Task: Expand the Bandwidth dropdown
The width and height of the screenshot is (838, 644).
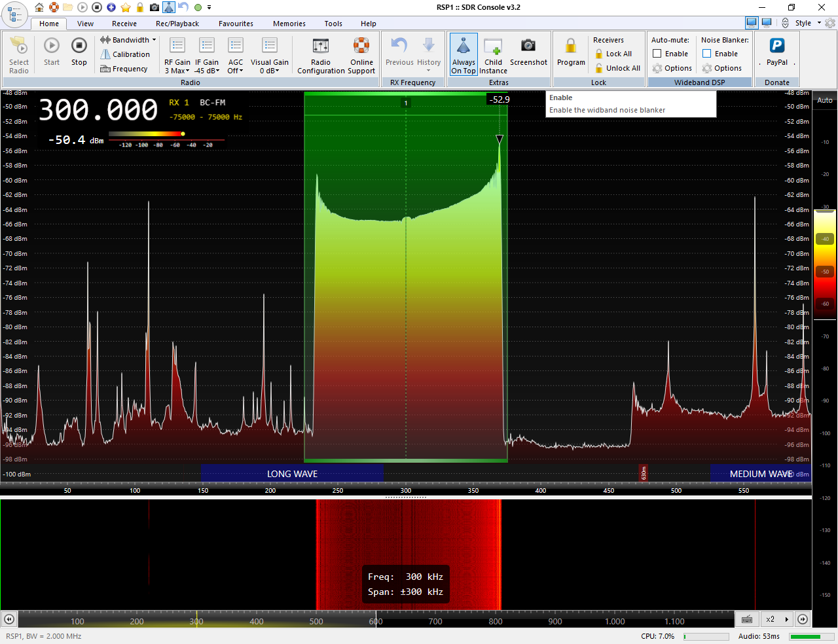Action: 128,40
